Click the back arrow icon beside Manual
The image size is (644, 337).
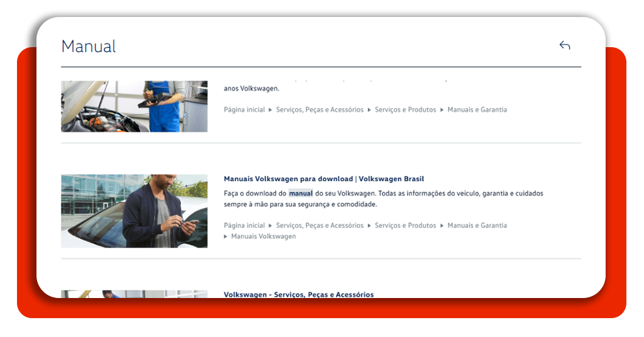565,45
